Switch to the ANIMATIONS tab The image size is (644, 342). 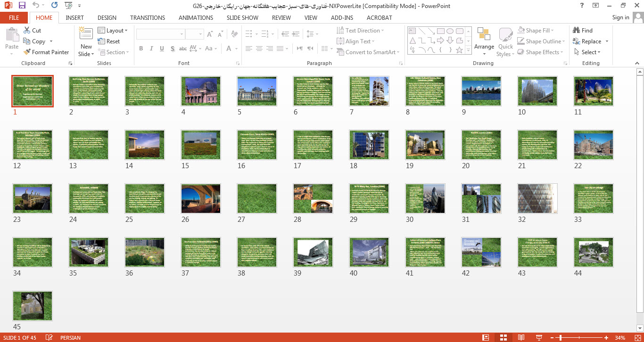tap(196, 17)
